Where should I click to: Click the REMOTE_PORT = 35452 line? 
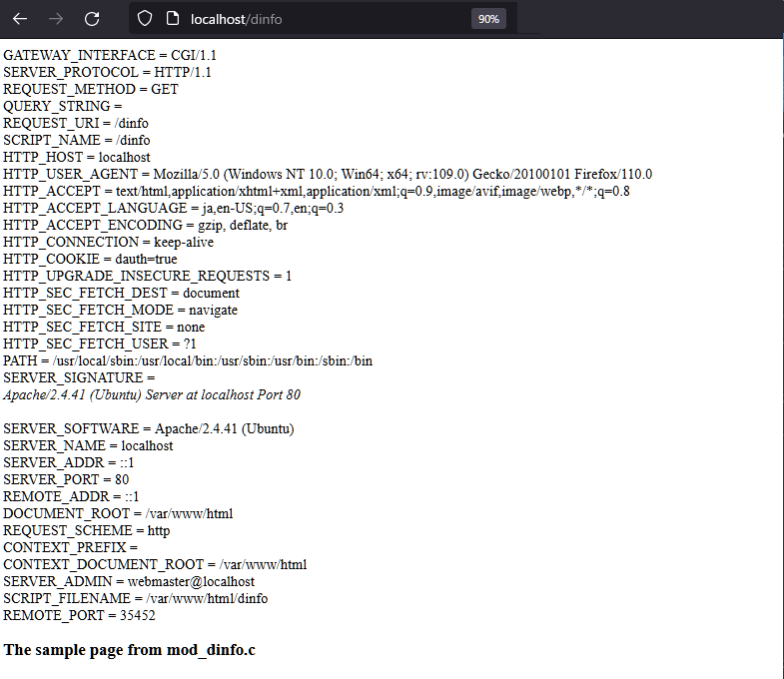(x=79, y=615)
